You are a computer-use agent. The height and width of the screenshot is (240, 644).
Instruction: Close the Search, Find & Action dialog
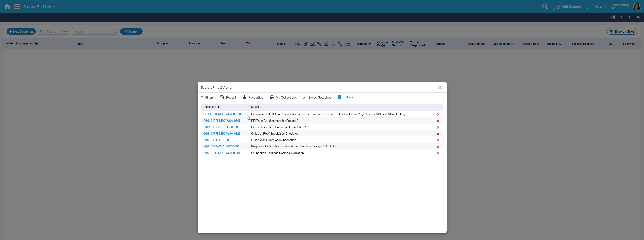point(440,88)
